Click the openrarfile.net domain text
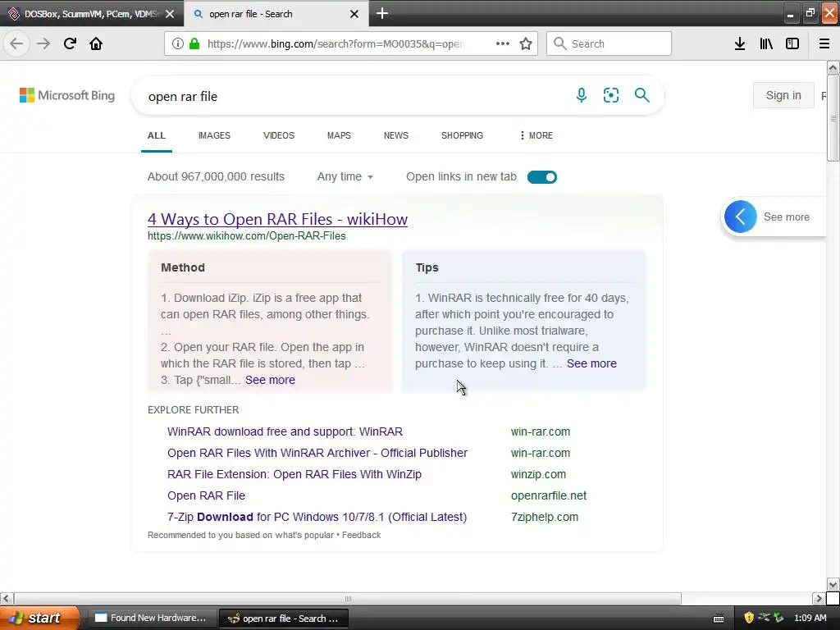Viewport: 840px width, 630px height. click(549, 496)
